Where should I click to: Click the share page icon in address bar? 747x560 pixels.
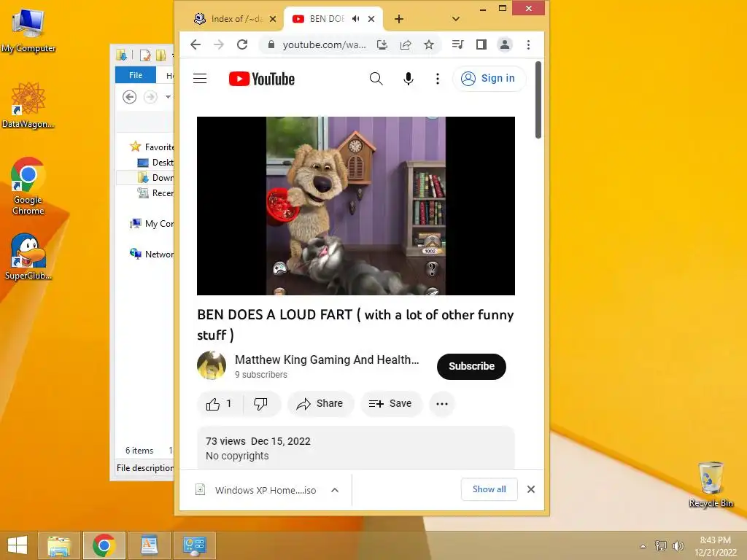click(x=406, y=44)
